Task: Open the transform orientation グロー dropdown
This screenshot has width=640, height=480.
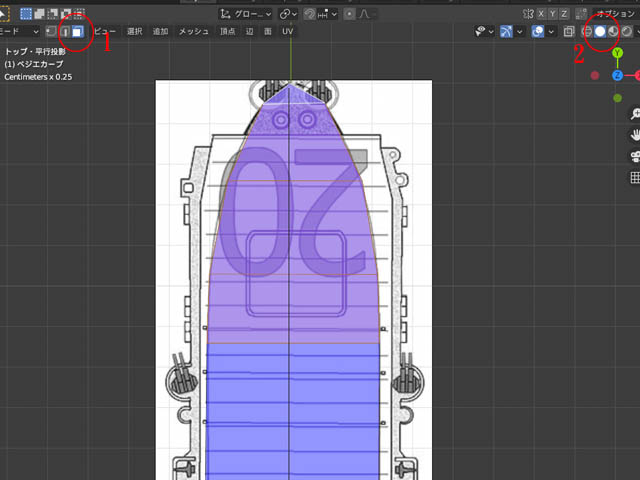Action: coord(246,14)
